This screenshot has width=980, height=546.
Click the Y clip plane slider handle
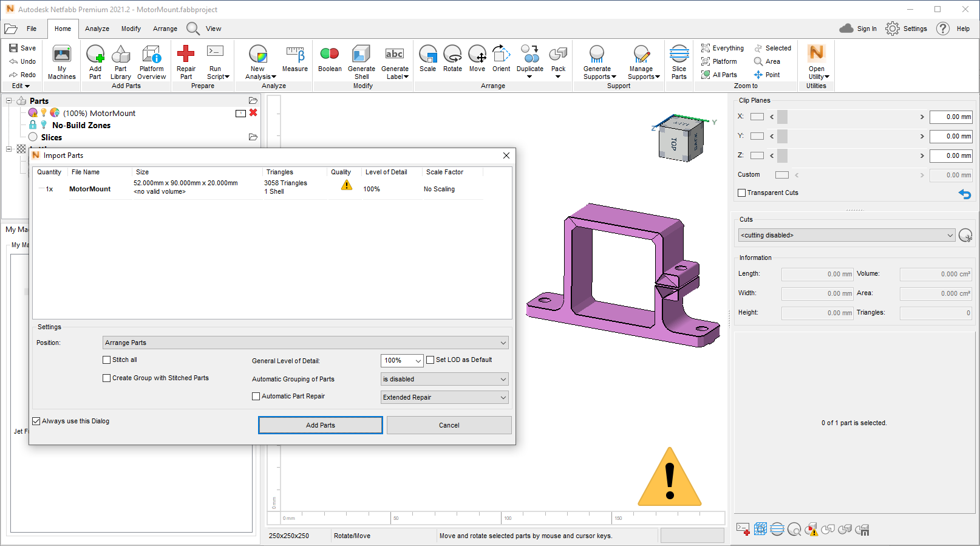[782, 136]
